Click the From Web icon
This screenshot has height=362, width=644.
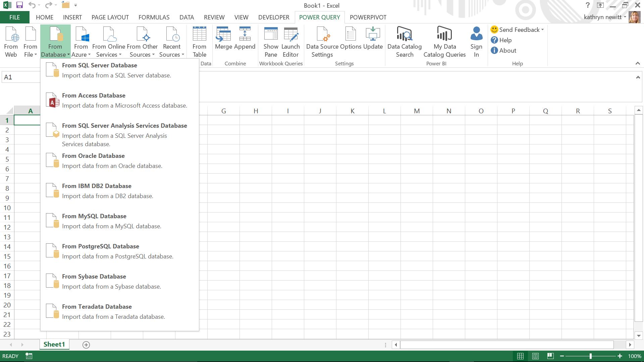pos(11,42)
